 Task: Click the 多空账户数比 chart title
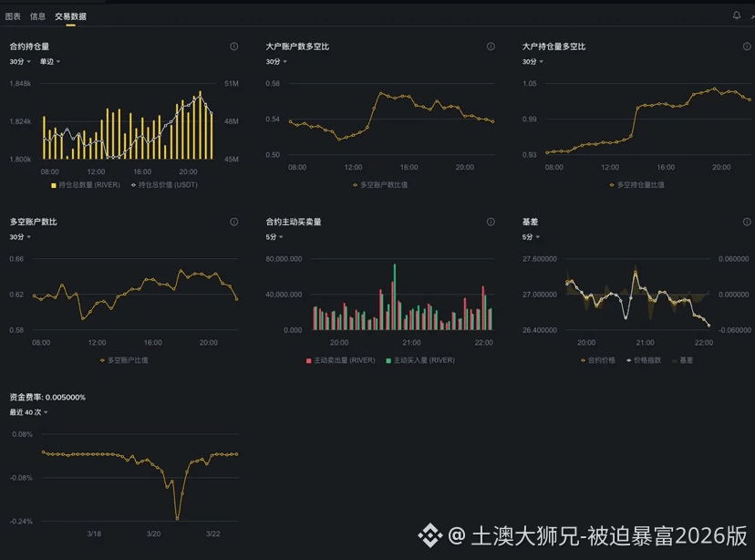click(x=33, y=222)
